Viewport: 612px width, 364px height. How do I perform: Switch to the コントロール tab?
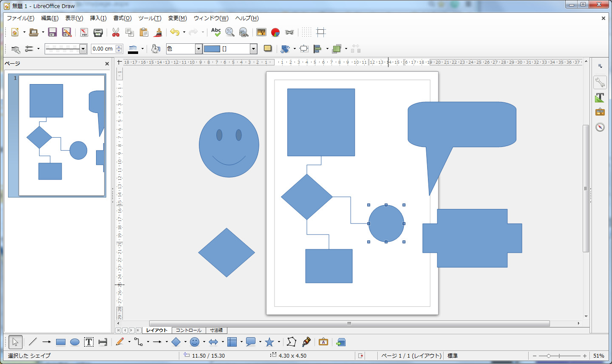(189, 330)
